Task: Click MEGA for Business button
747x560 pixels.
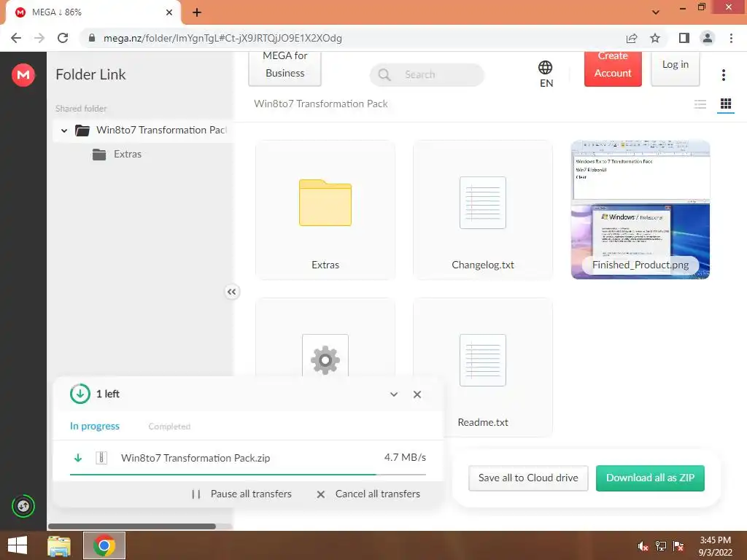Action: coord(285,68)
